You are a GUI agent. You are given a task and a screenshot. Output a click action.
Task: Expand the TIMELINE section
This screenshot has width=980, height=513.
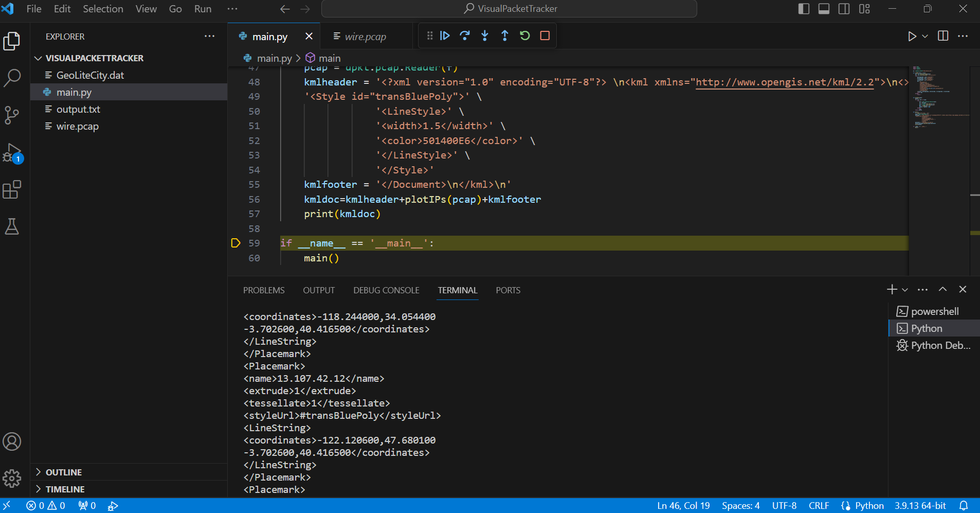point(129,489)
